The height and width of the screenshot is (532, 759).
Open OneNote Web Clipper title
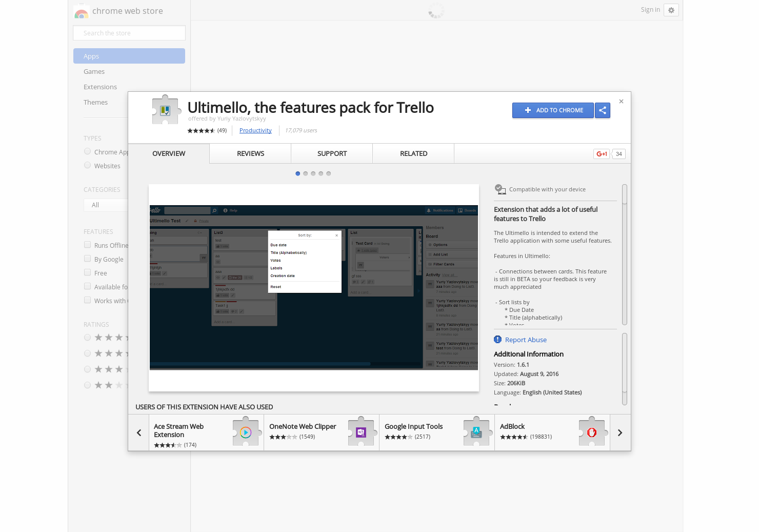click(303, 426)
